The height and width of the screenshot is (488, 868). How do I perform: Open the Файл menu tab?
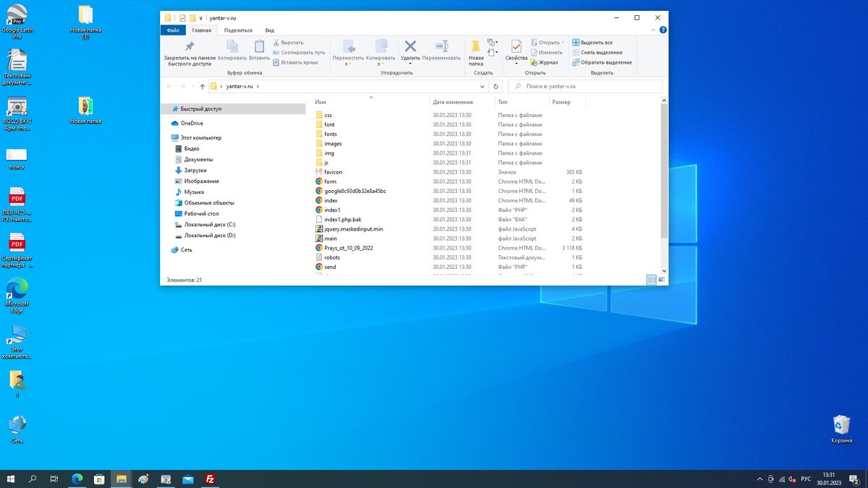click(173, 30)
